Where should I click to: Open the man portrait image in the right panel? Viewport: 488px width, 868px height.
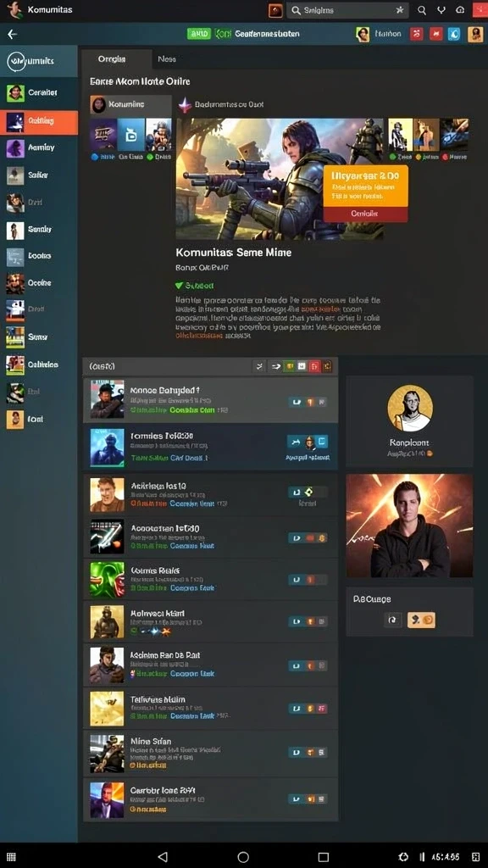(409, 526)
